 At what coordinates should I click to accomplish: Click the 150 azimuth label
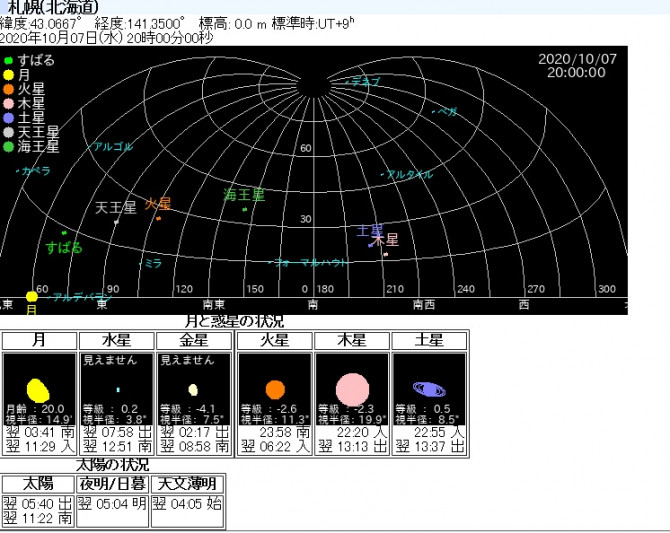coord(255,289)
